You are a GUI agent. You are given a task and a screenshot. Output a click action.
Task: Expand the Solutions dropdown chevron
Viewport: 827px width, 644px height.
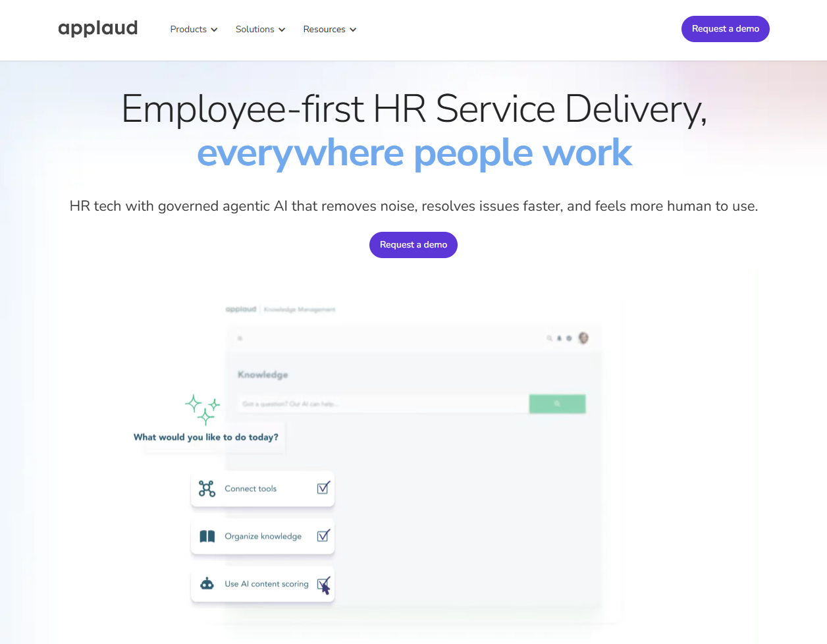coord(282,30)
